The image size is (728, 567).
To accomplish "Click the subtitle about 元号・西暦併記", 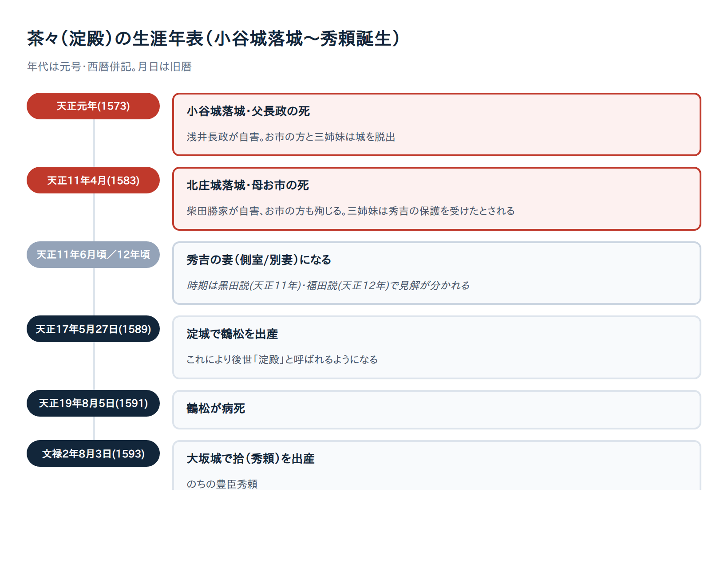I will (109, 67).
